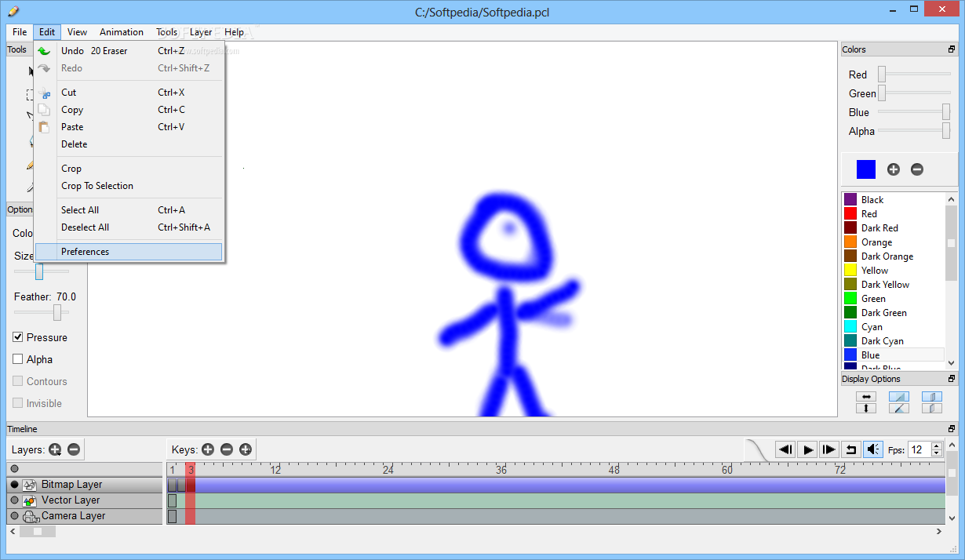Click the vertical flip display option icon
Screen dimensions: 965x560
pos(865,408)
